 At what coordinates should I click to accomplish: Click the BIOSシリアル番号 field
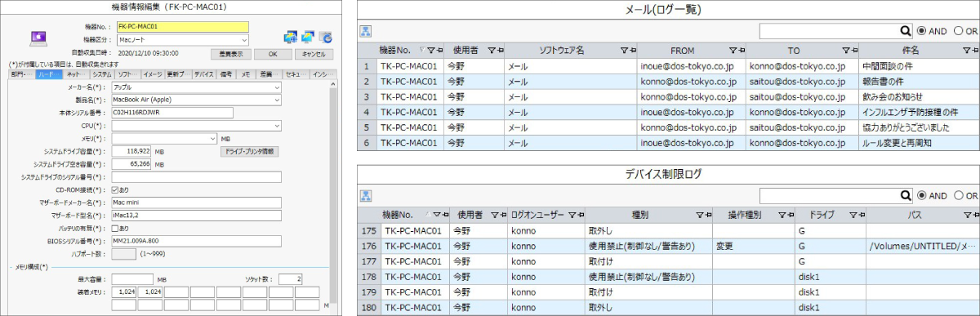[x=197, y=241]
